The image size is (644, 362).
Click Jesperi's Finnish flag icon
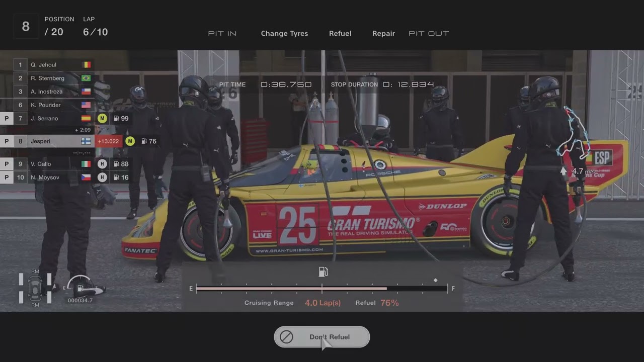87,141
